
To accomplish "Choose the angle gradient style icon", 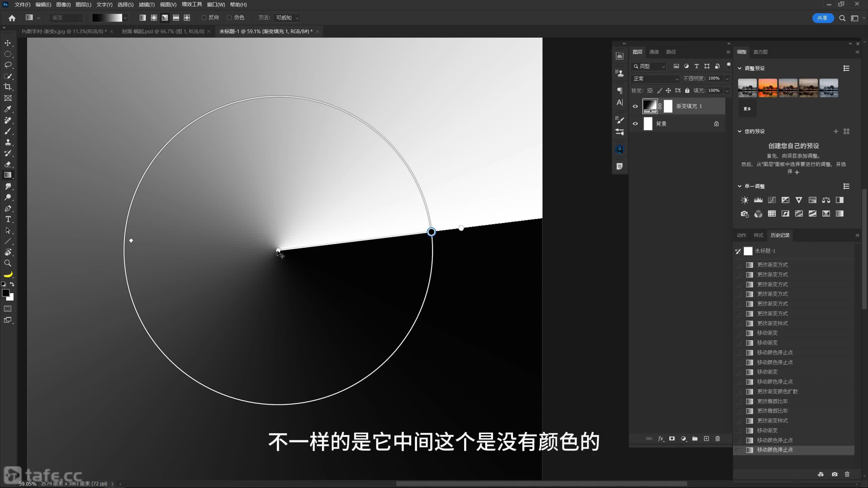I will tap(165, 18).
